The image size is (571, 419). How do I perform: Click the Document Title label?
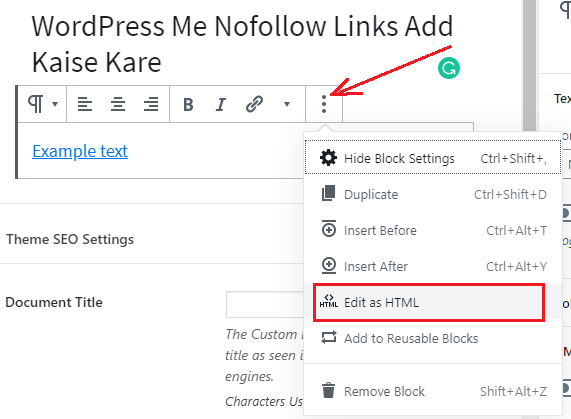click(54, 302)
